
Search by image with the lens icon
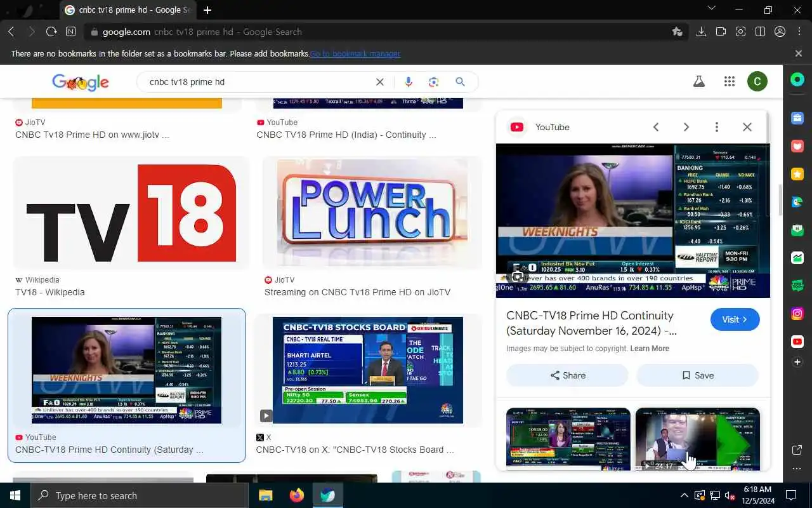(x=434, y=82)
